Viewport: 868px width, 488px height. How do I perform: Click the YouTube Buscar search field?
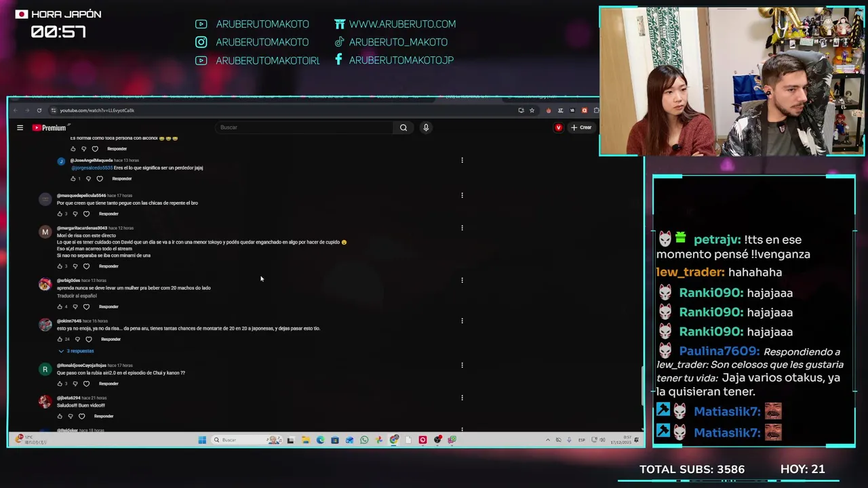305,127
